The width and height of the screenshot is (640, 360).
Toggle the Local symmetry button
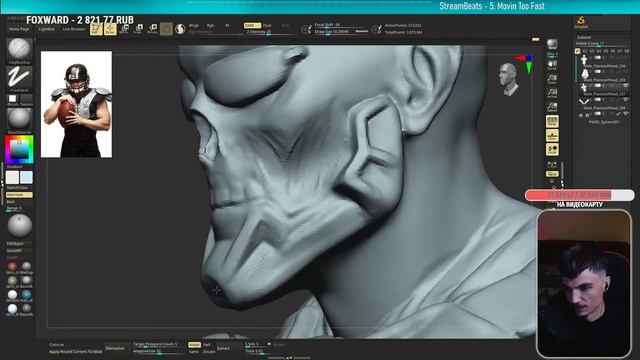(552, 149)
